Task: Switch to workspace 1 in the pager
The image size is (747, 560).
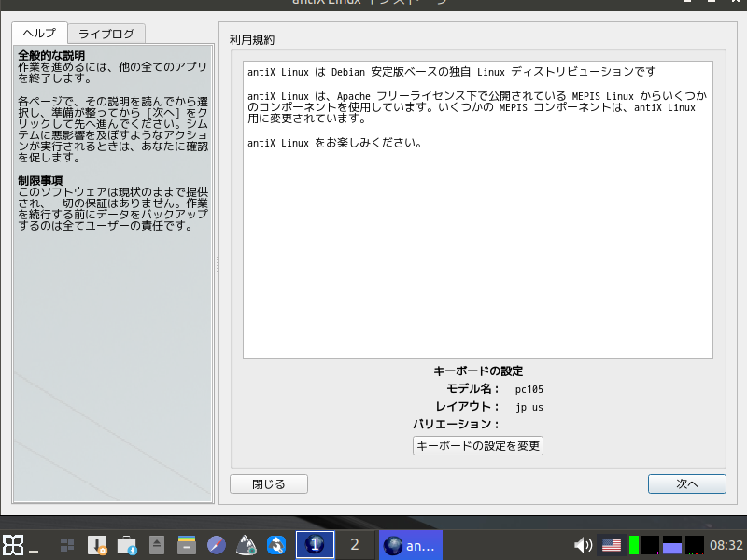Action: pos(315,545)
